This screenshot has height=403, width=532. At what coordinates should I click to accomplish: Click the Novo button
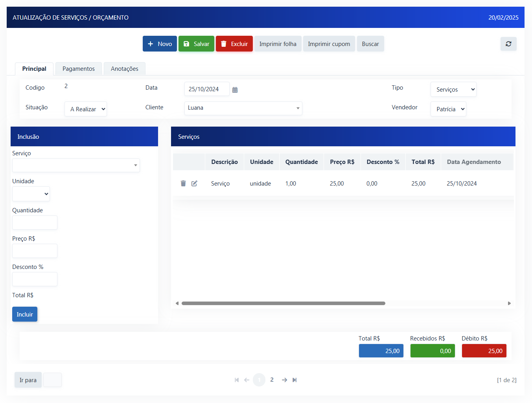[x=160, y=44]
